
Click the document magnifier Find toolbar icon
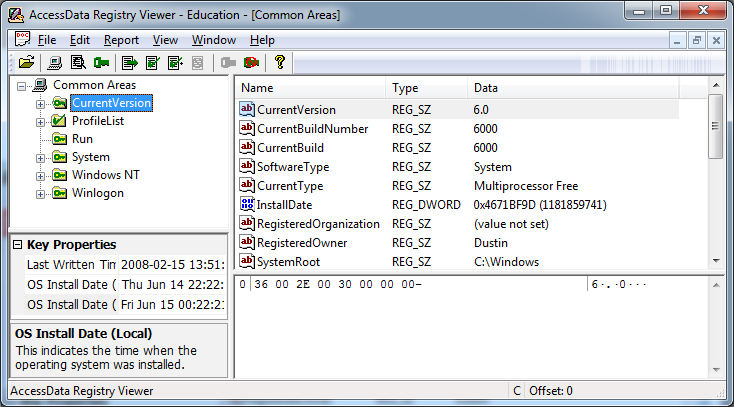coord(78,62)
